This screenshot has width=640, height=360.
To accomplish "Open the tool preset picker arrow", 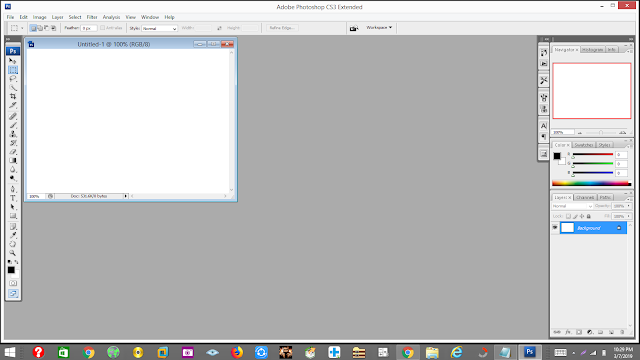I will [22, 28].
